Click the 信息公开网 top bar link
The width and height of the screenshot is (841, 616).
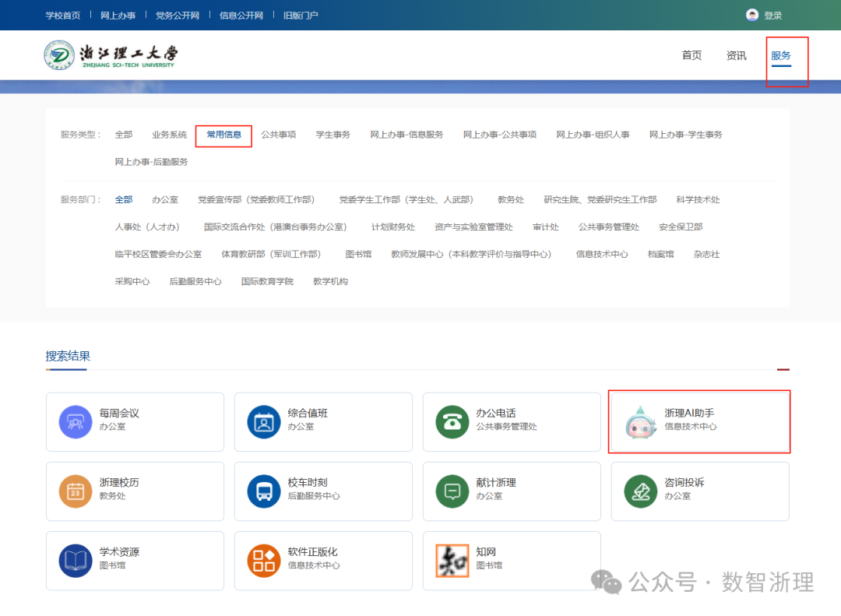(x=241, y=16)
